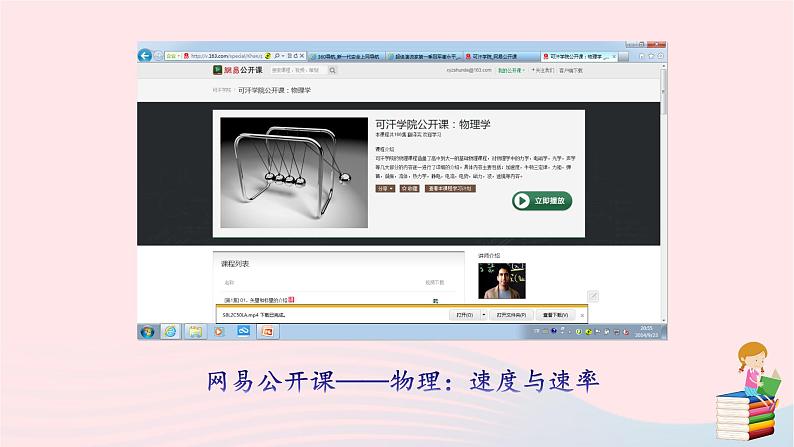This screenshot has height=447, width=794.
Task: Click the 关注我们 link
Action: click(x=542, y=70)
